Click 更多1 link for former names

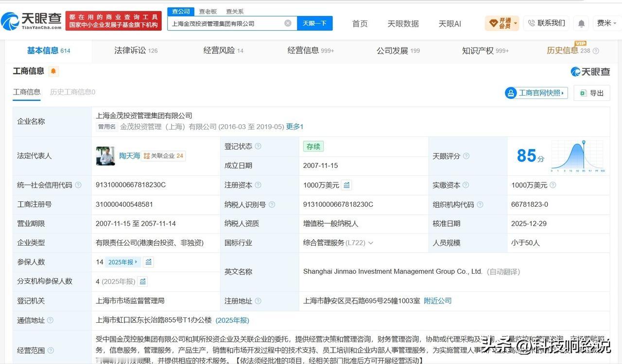pos(294,127)
